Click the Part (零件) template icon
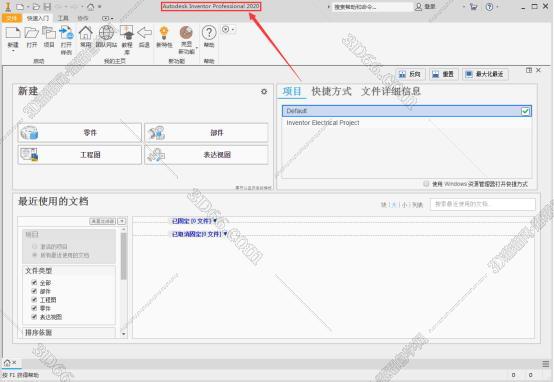The image size is (554, 382). click(29, 133)
